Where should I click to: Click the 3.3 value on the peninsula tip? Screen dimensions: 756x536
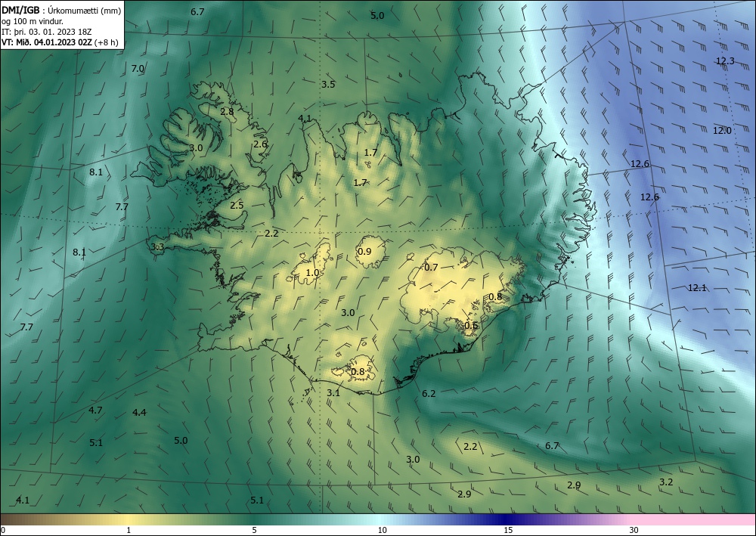point(157,246)
